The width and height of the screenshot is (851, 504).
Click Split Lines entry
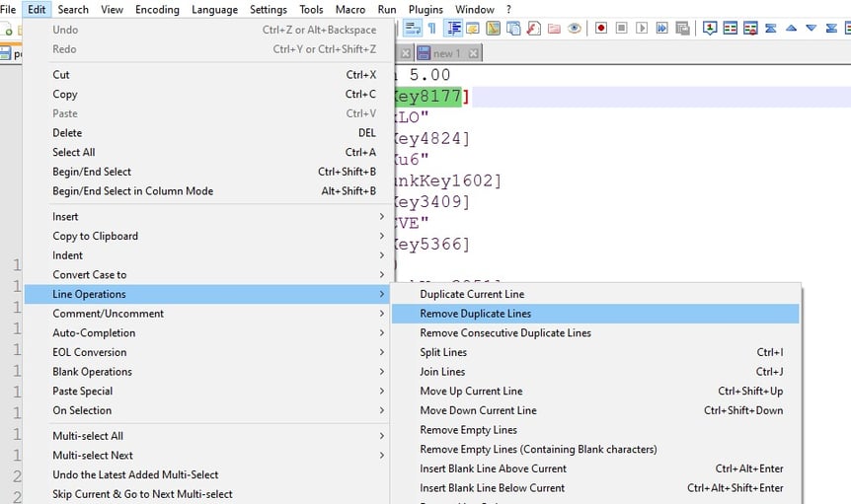595,353
